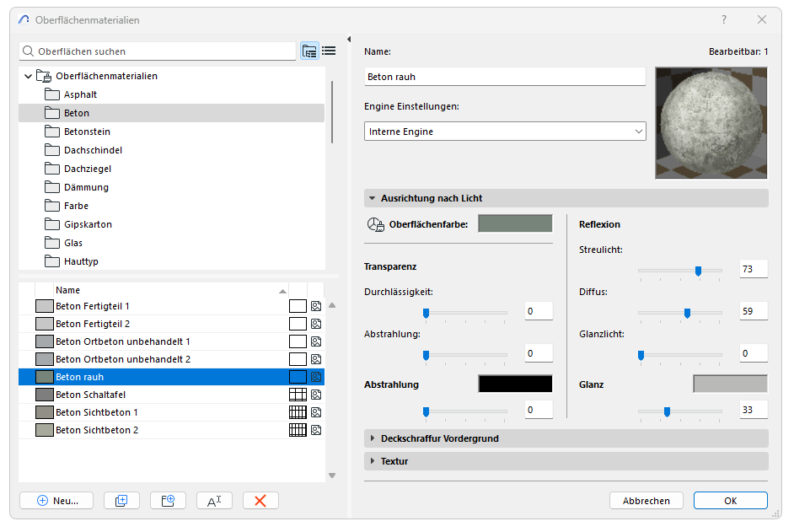The height and width of the screenshot is (532, 794).
Task: Click texture icon of Beton Schaltafel row
Action: [x=316, y=395]
